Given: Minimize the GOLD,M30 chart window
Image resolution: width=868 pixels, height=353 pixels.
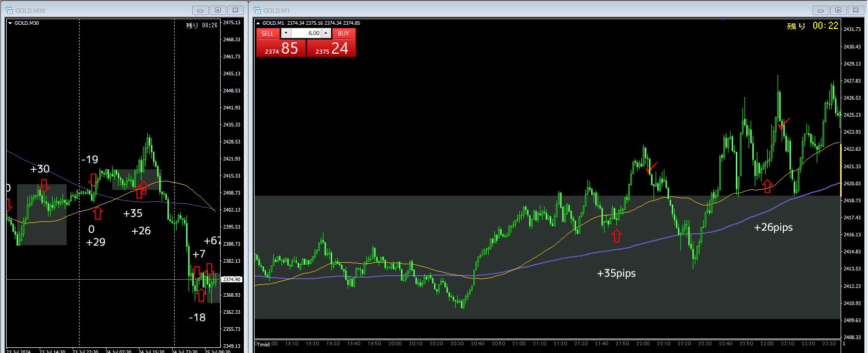Looking at the screenshot, I should 200,10.
